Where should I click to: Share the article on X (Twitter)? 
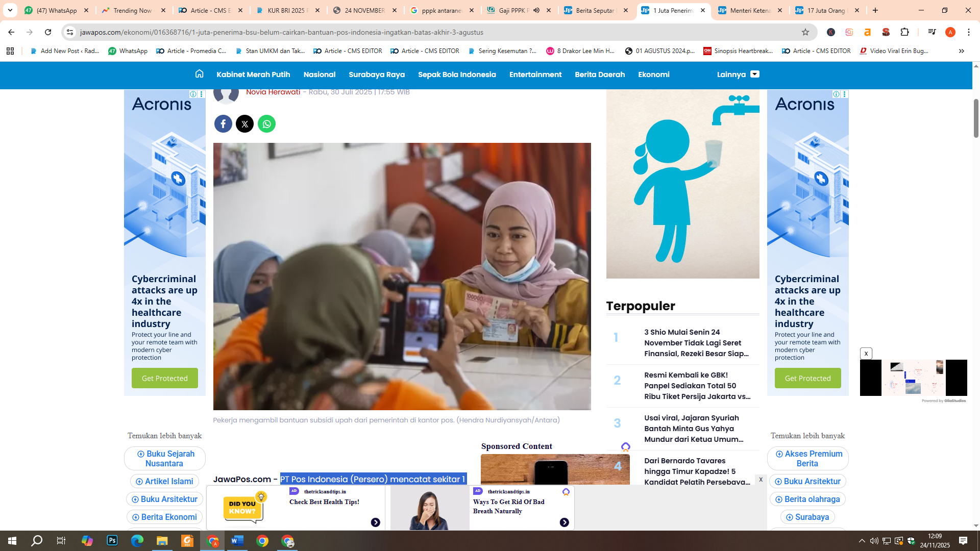244,124
